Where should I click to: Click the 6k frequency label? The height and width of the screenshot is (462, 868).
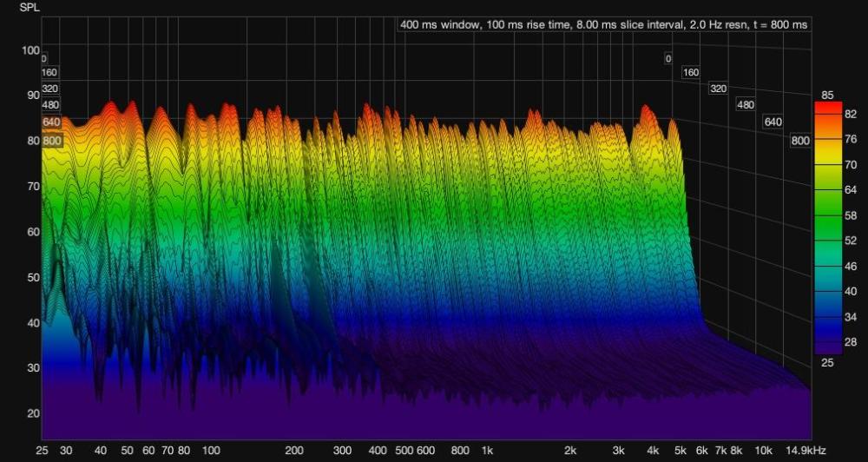[x=702, y=451]
